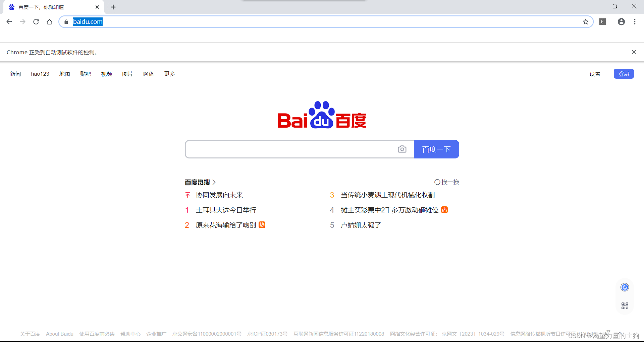The height and width of the screenshot is (342, 644).
Task: Click footer link About Baidu
Action: click(60, 334)
